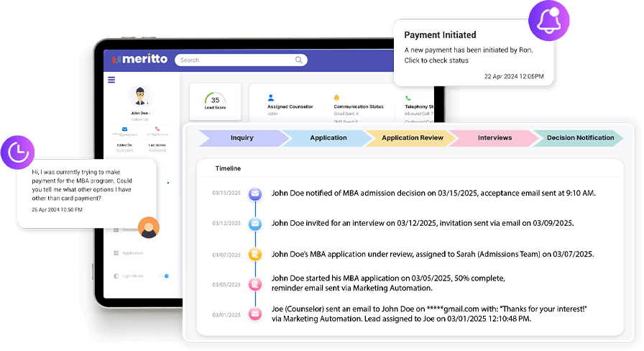
Task: Click the 03/15/2025 date label
Action: click(226, 193)
